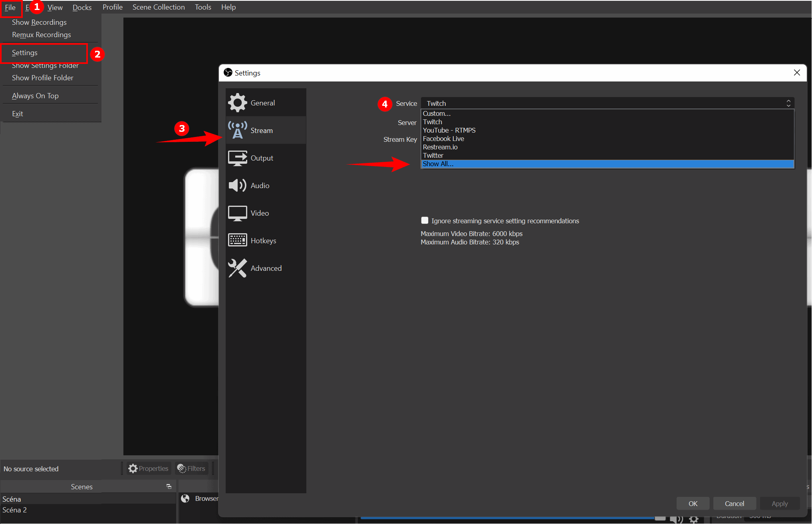Open the Video monitor section
Screen dimensions: 812x524
(266, 213)
